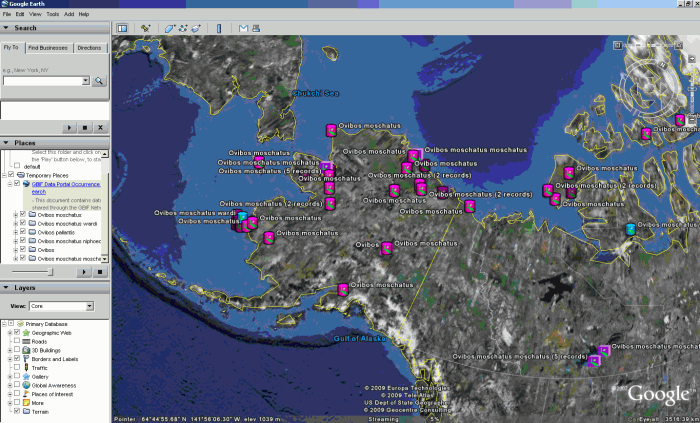Image resolution: width=700 pixels, height=423 pixels.
Task: Show the ruler tool
Action: click(219, 29)
